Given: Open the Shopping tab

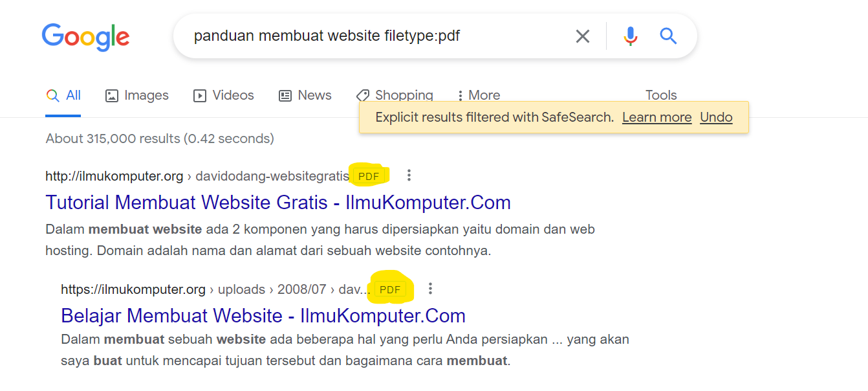Looking at the screenshot, I should tap(395, 95).
